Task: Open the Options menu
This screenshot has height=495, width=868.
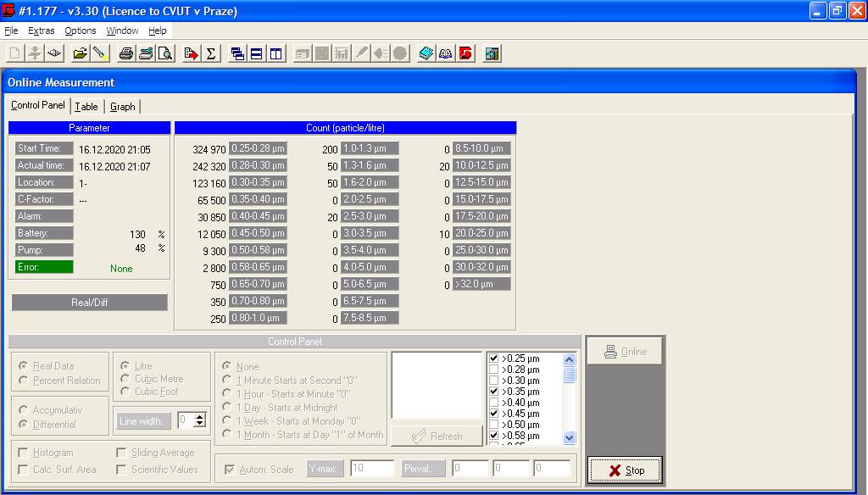Action: pyautogui.click(x=81, y=31)
